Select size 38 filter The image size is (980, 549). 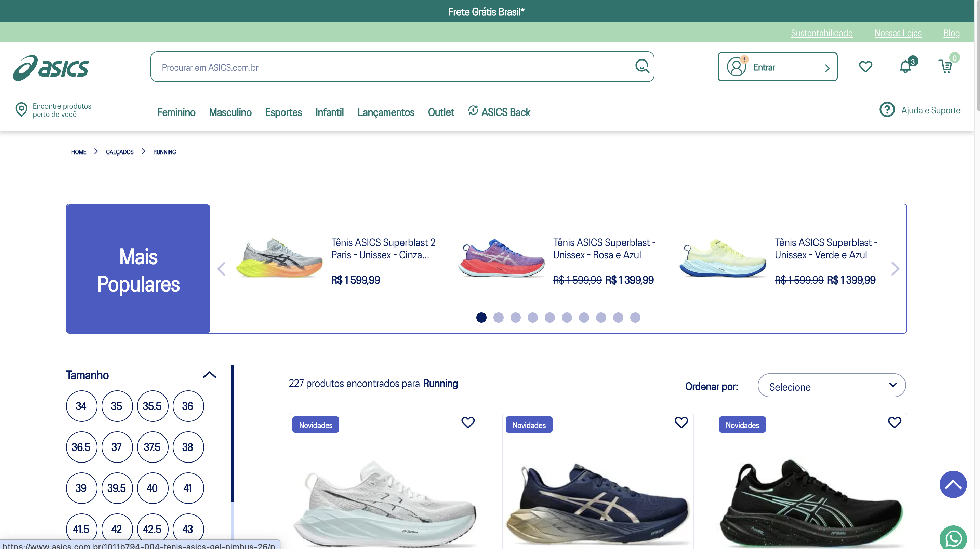[188, 447]
